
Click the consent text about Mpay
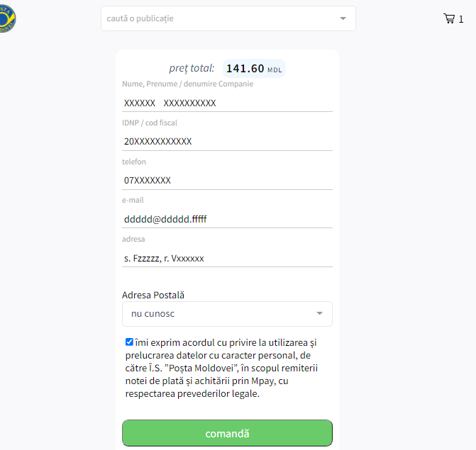(x=221, y=368)
